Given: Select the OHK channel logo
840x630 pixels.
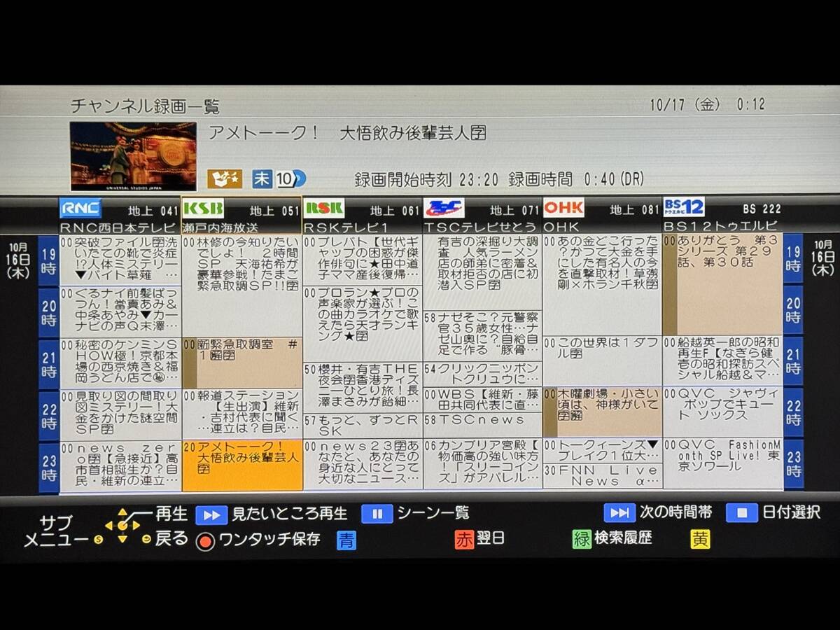Looking at the screenshot, I should click(x=563, y=209).
